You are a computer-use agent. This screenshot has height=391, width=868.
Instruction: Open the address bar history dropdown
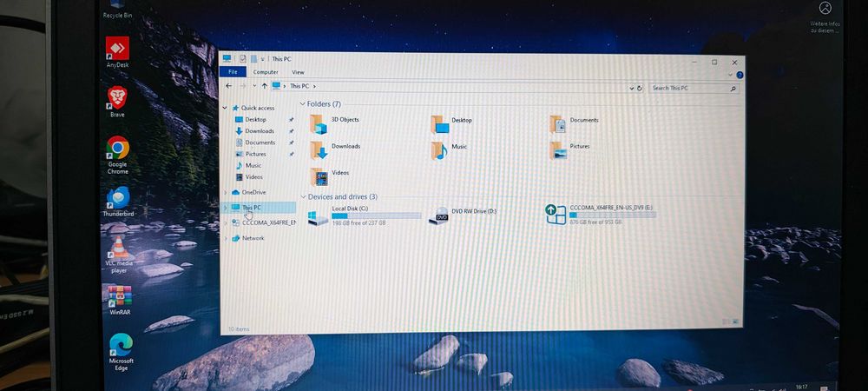[x=632, y=88]
